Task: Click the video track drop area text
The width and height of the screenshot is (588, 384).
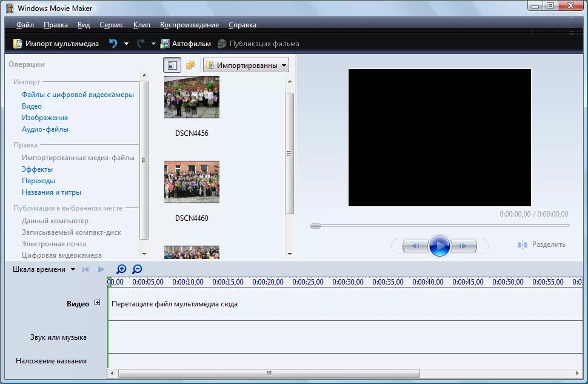Action: click(x=175, y=304)
